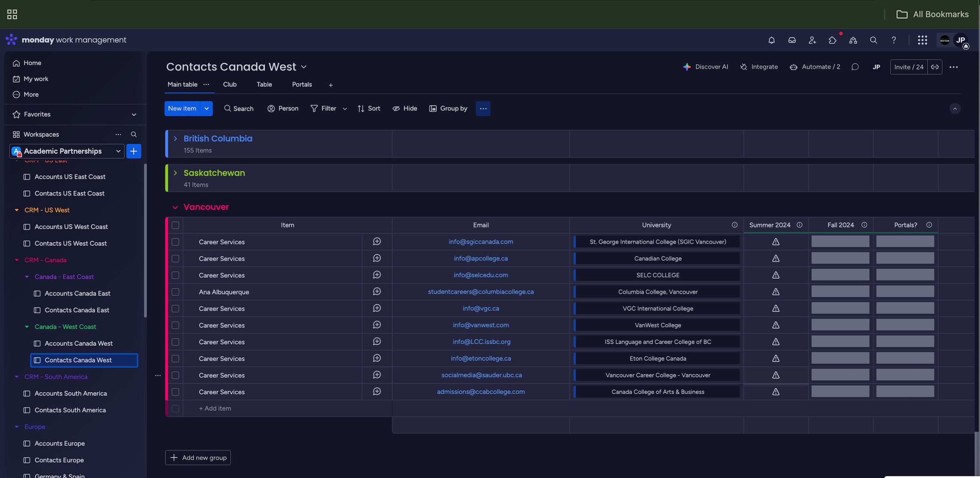Check the info@apcollege.ca row checkbox
The width and height of the screenshot is (980, 478).
[x=175, y=259]
